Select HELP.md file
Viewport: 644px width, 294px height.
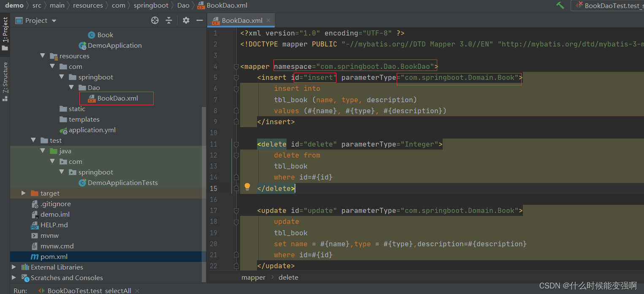click(49, 225)
